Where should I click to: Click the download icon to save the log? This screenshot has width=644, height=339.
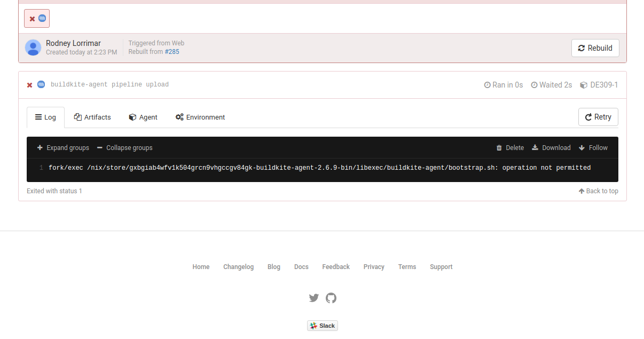pos(536,147)
